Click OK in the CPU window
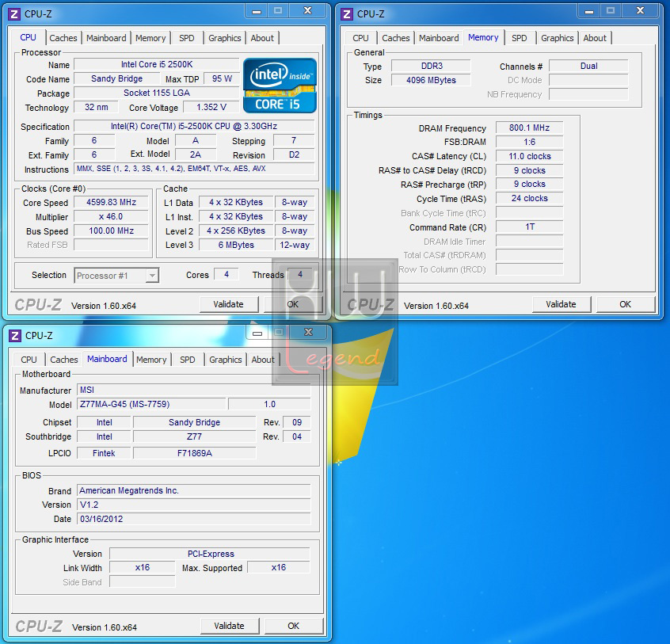The image size is (670, 644). coord(293,304)
